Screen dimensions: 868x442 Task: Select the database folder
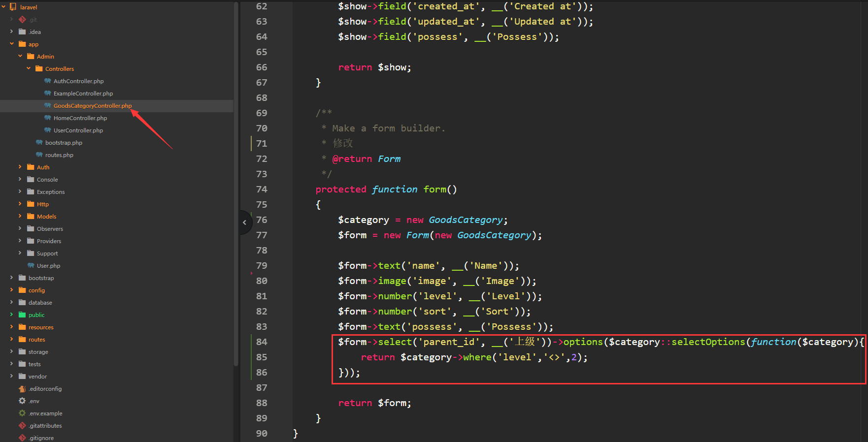[x=40, y=303]
